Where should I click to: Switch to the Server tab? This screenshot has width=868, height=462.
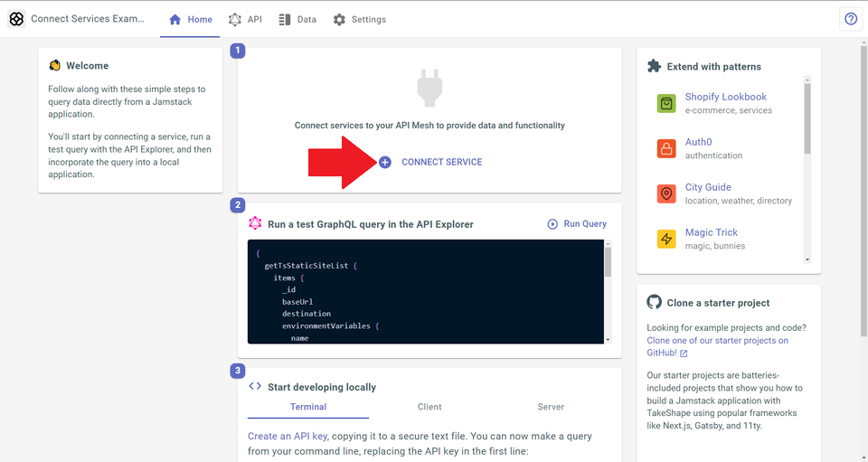click(x=551, y=407)
